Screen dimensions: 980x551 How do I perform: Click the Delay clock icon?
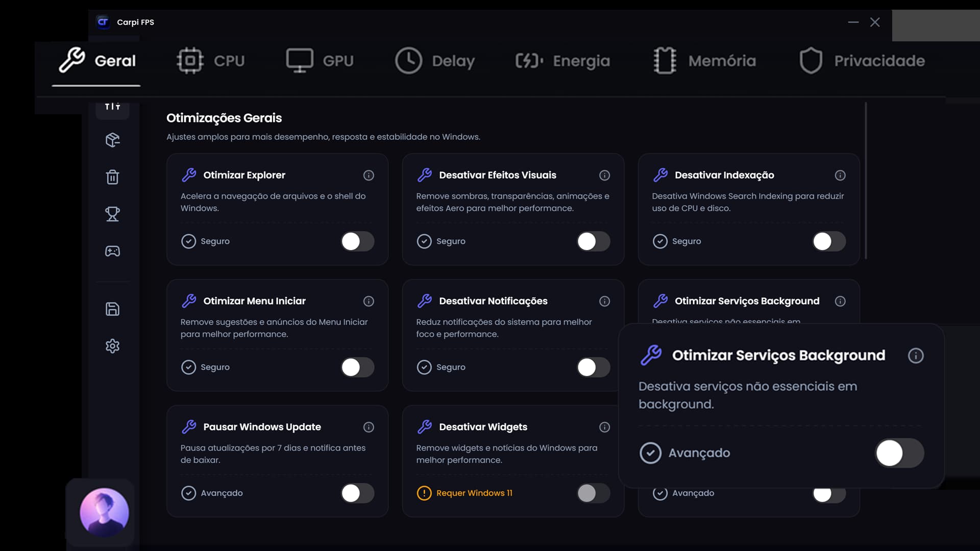(409, 60)
